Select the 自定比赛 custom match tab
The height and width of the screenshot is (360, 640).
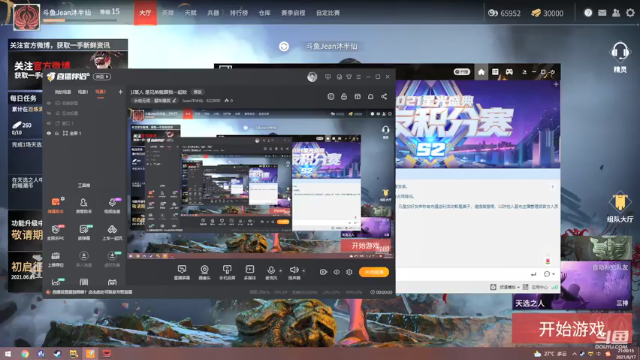pyautogui.click(x=328, y=13)
